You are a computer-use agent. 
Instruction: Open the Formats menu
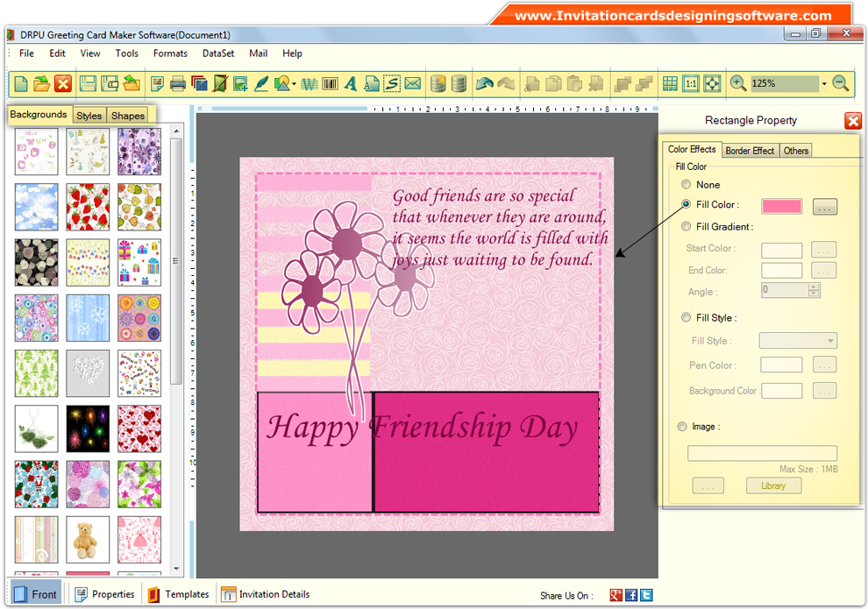click(170, 53)
